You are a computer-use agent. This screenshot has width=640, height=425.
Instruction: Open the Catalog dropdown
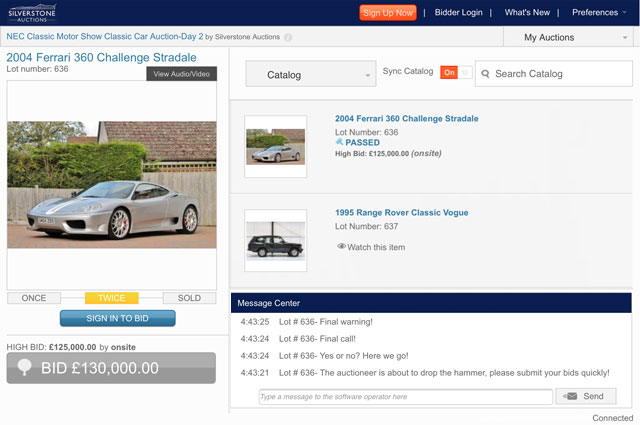click(311, 74)
